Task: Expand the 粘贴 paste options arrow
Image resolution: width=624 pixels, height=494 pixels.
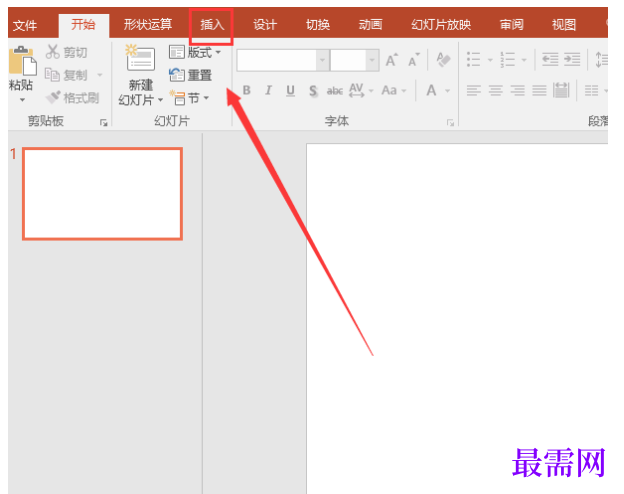Action: pyautogui.click(x=22, y=100)
